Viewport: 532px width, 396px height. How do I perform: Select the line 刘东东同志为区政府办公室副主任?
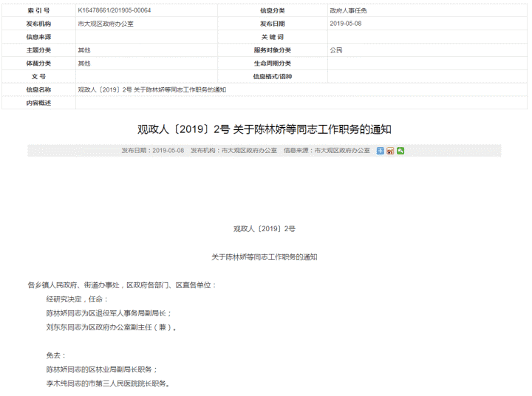coord(112,327)
